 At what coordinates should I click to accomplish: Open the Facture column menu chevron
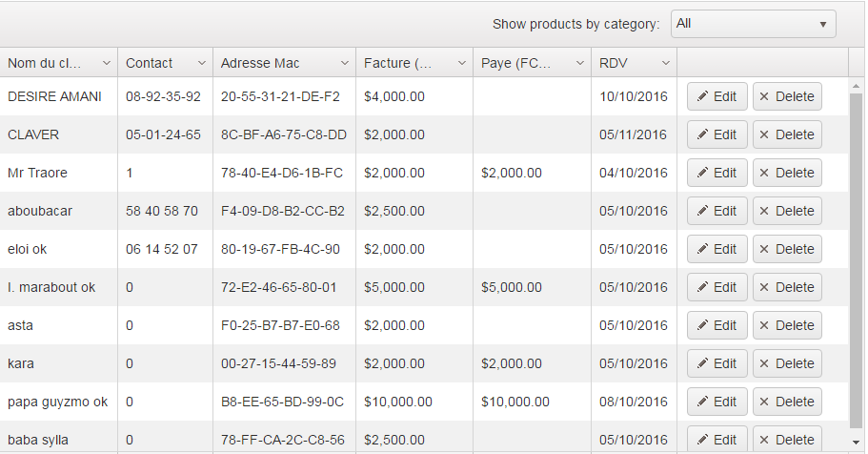(x=461, y=63)
